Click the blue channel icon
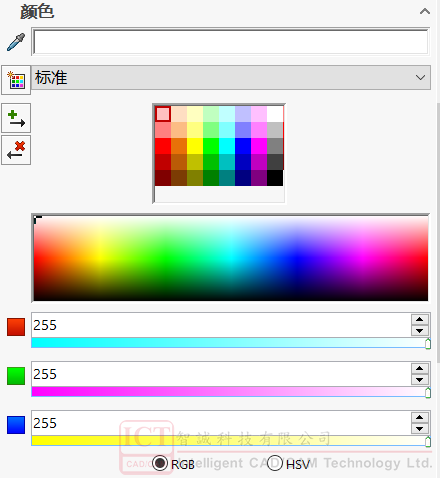 click(x=16, y=425)
